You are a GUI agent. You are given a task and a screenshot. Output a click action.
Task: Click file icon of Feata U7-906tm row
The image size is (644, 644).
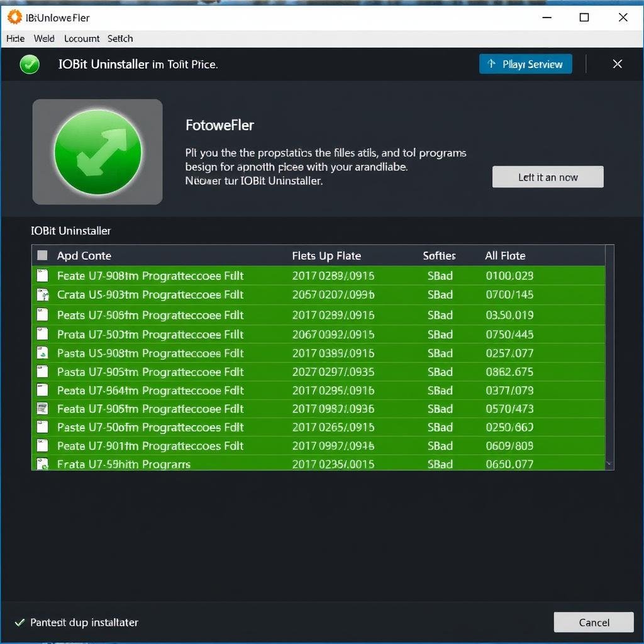click(x=42, y=409)
